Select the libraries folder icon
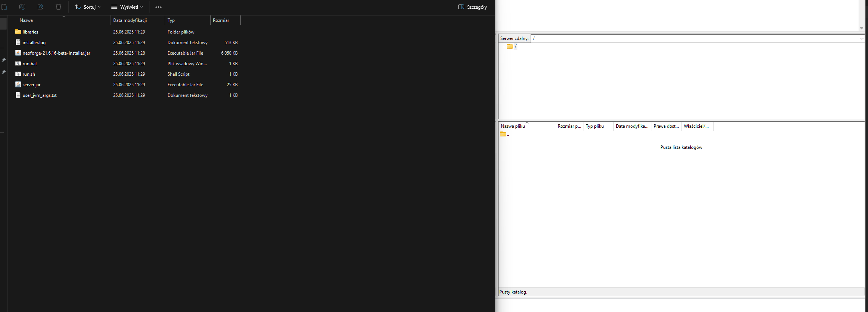 [18, 32]
